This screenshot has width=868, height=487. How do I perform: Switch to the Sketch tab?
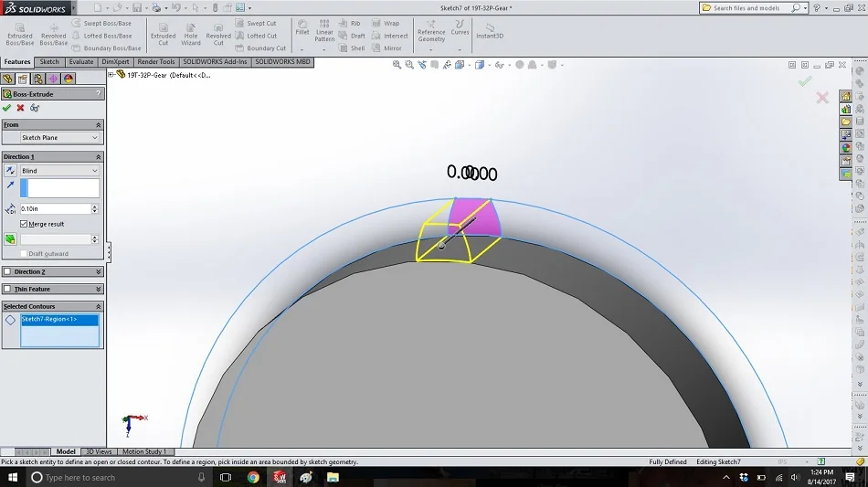(x=49, y=62)
